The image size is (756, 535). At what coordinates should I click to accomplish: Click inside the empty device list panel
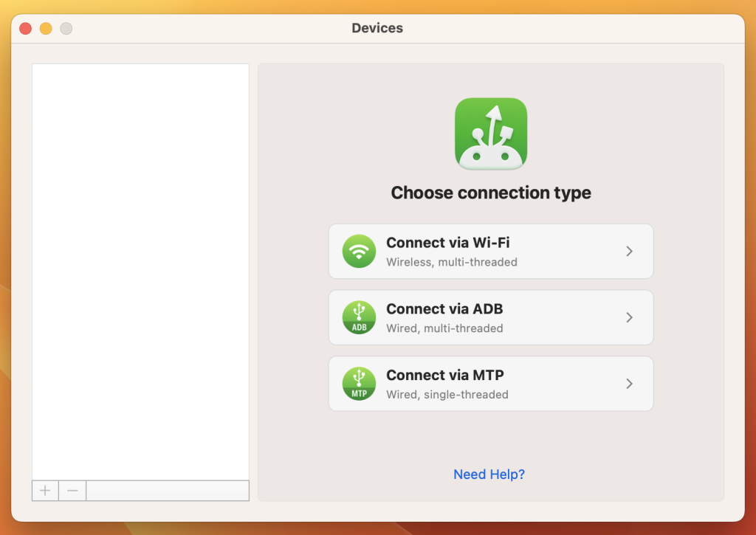140,266
